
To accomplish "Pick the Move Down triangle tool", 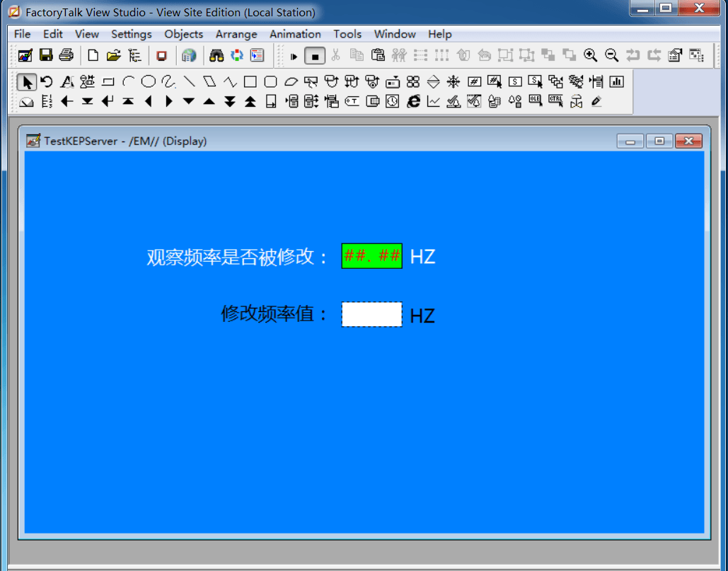I will [x=189, y=102].
